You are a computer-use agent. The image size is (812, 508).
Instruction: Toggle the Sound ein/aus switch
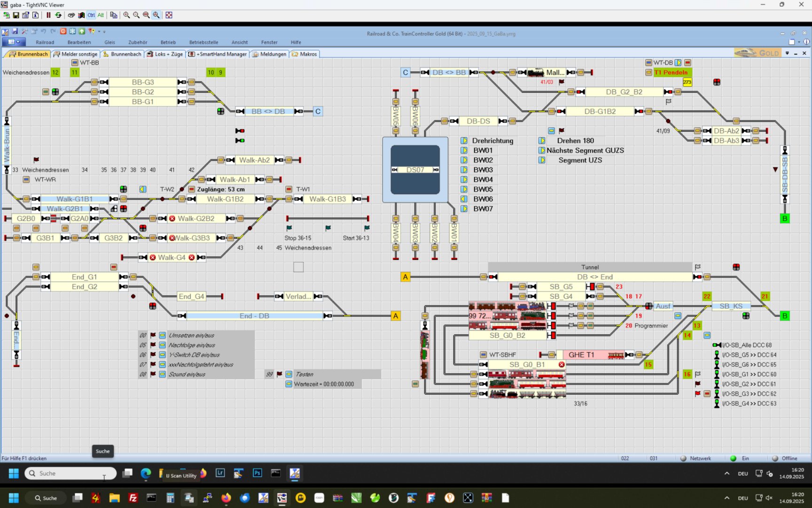coord(162,374)
